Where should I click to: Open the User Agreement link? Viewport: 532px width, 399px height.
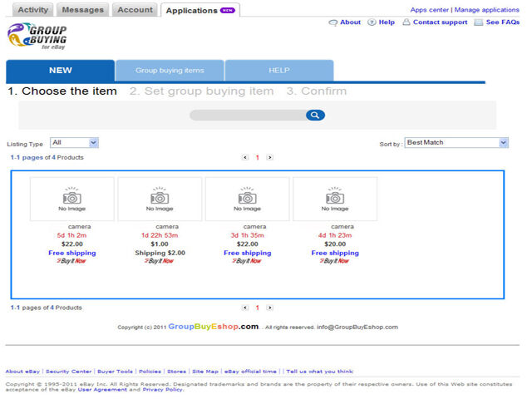pyautogui.click(x=102, y=390)
